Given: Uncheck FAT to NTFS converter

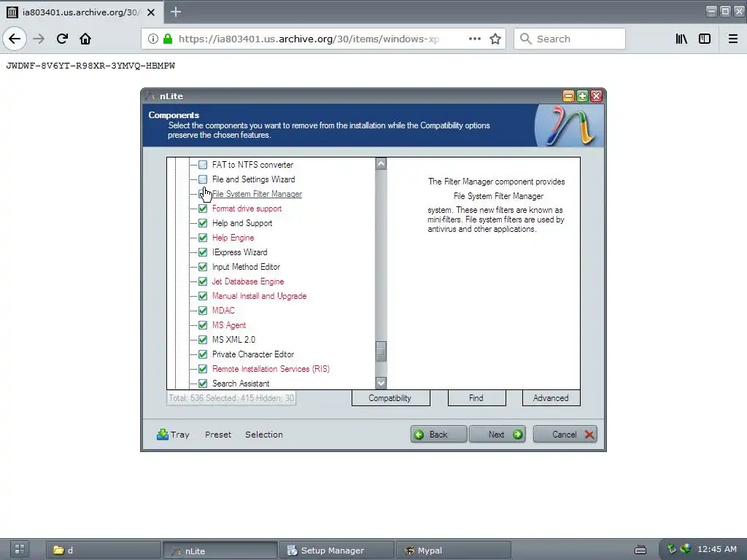Looking at the screenshot, I should (x=203, y=165).
